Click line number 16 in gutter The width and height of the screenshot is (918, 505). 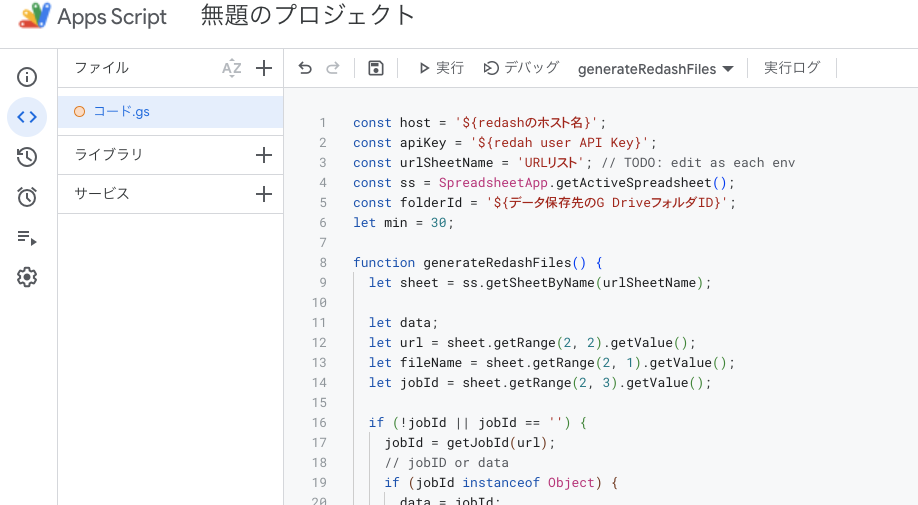[x=319, y=422]
